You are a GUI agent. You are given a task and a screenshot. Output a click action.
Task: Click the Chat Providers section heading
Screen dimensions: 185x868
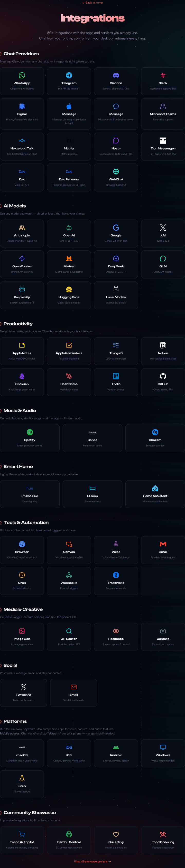21,54
